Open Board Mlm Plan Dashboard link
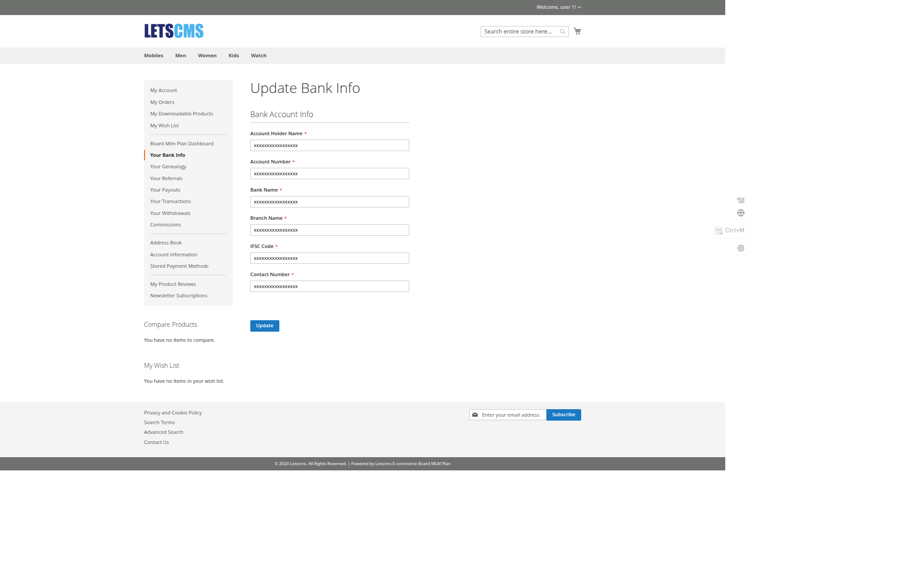The width and height of the screenshot is (898, 588). (182, 144)
